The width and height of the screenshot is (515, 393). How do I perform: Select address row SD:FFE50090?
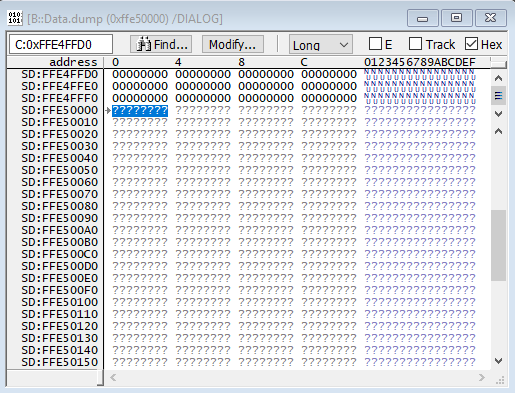[60, 218]
